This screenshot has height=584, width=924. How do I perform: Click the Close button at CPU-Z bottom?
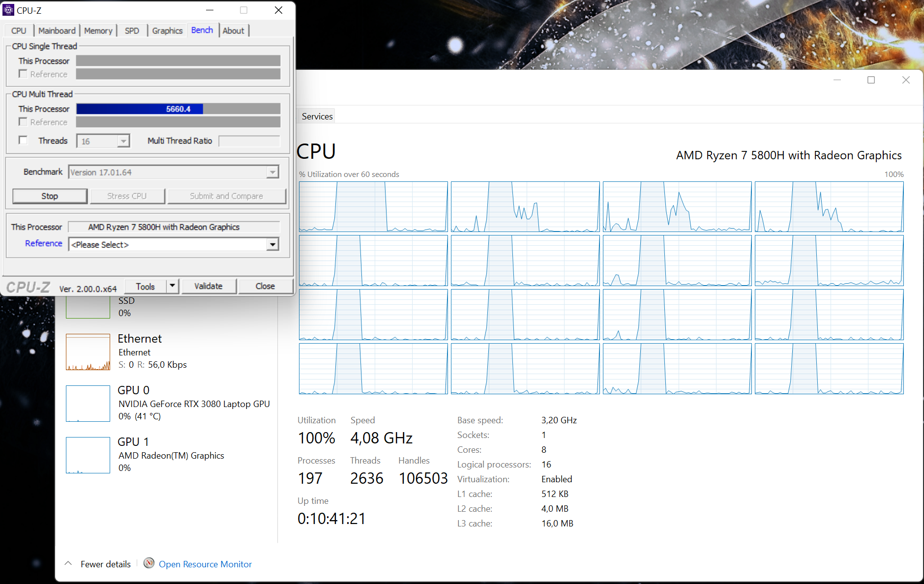click(266, 286)
